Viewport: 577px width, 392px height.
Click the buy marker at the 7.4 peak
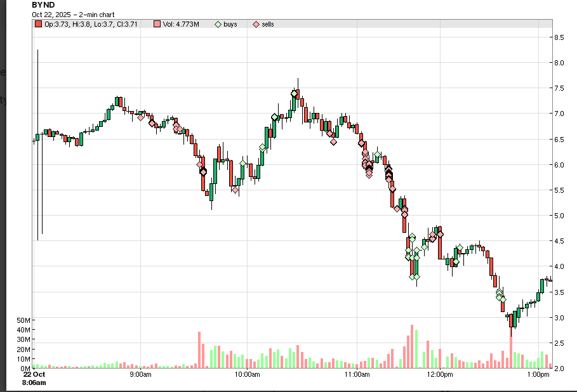pos(294,94)
